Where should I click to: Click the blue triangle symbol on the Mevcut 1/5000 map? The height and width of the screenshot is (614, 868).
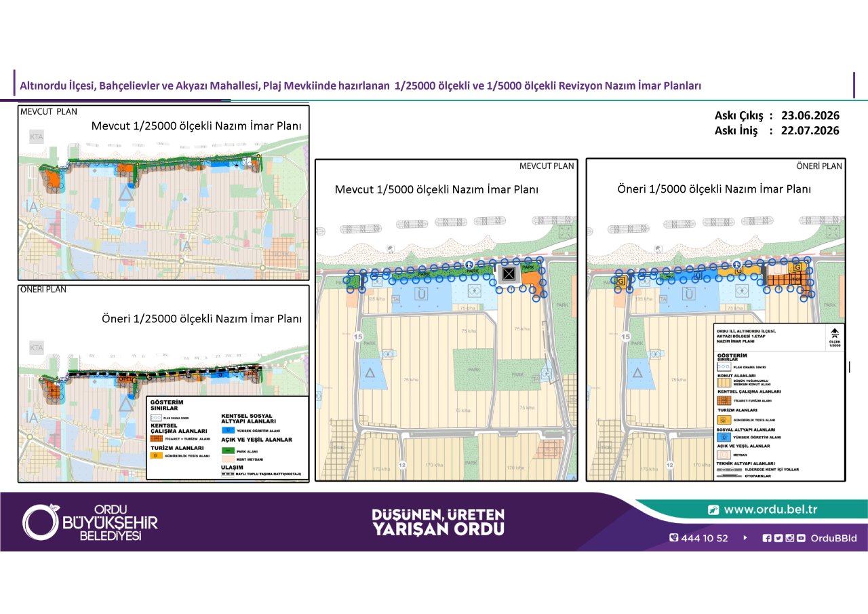tap(370, 372)
